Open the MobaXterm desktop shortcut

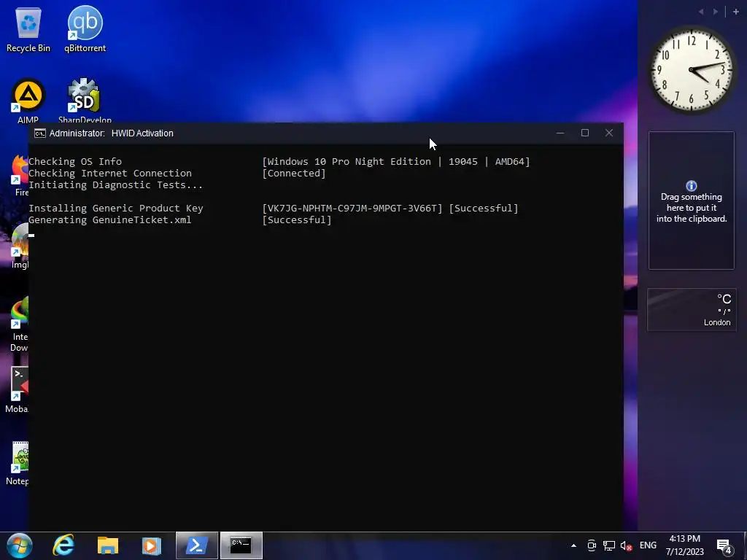(18, 391)
